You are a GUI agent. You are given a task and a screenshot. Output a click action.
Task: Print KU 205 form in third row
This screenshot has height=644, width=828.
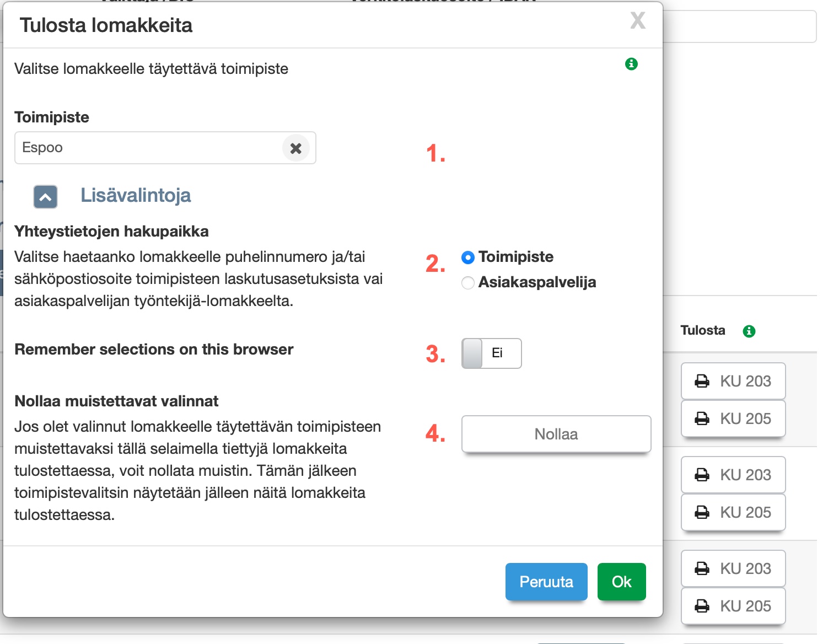[733, 606]
